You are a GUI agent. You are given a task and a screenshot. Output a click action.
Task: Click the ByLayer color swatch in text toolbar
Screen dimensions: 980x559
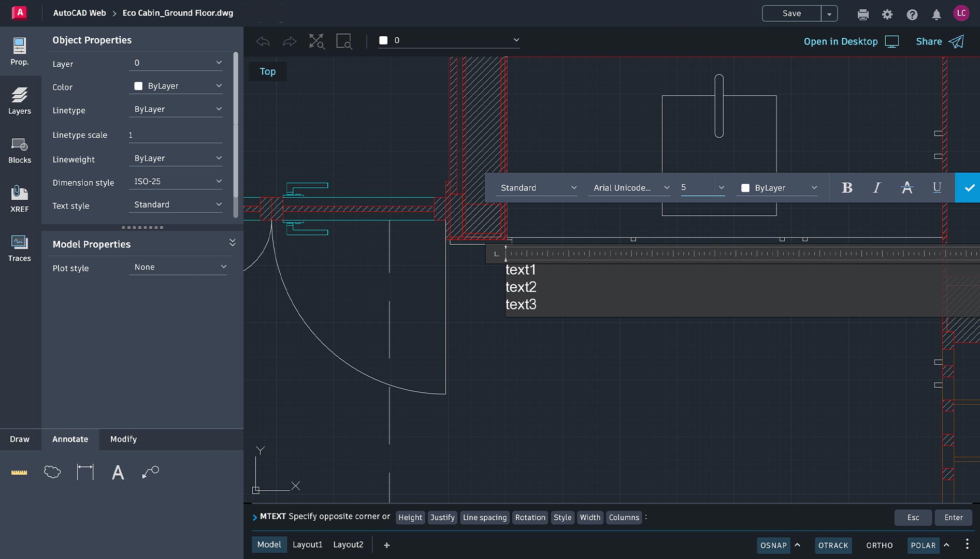745,188
